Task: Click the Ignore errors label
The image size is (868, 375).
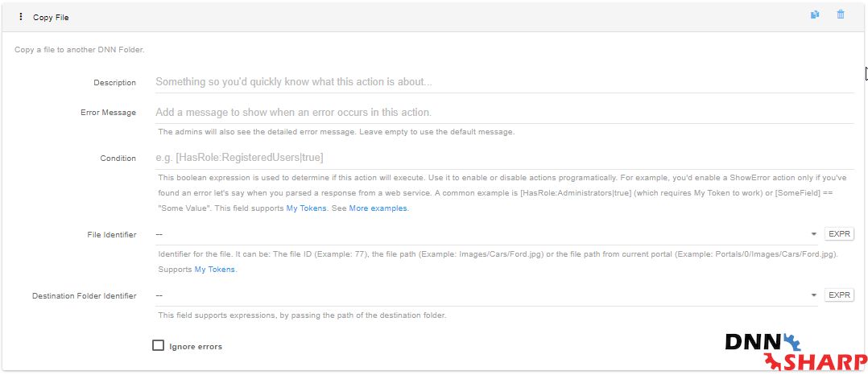Action: click(196, 347)
